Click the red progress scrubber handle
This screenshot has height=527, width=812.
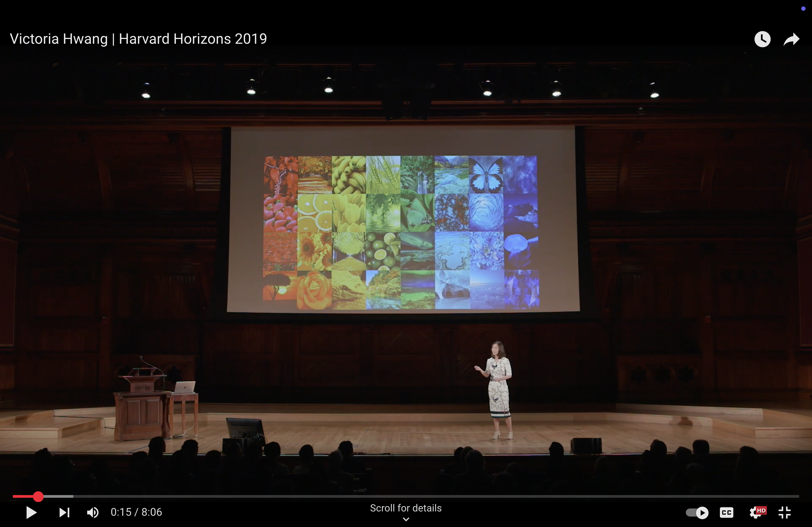(x=38, y=497)
